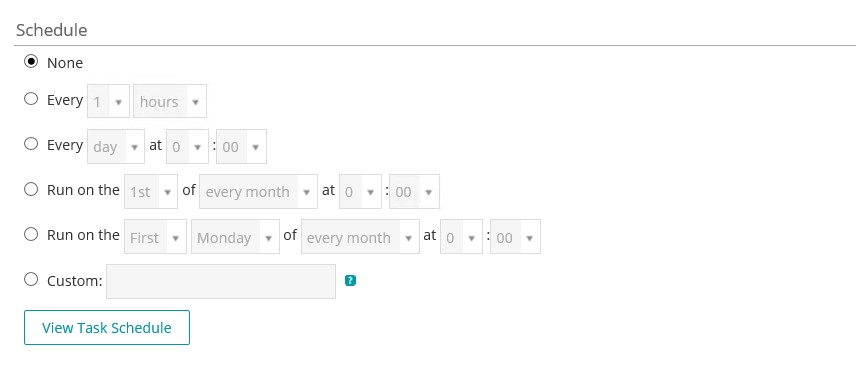Screen dimensions: 856x368
Task: Expand the Monday weekday dropdown
Action: click(x=235, y=237)
